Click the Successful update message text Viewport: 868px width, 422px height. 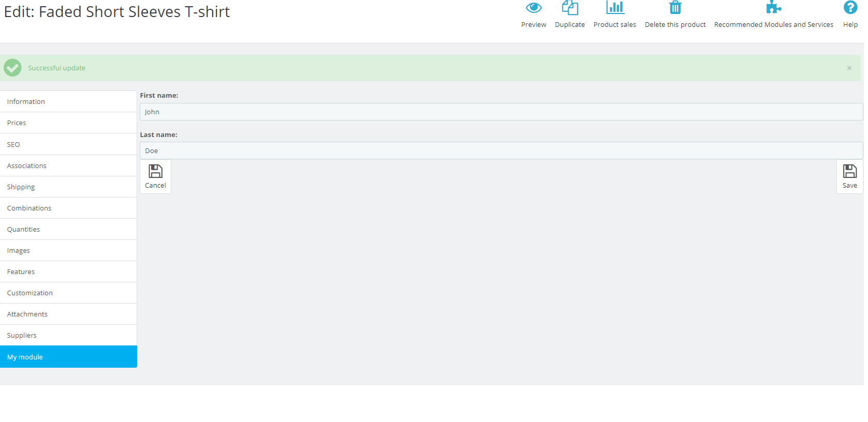coord(56,68)
